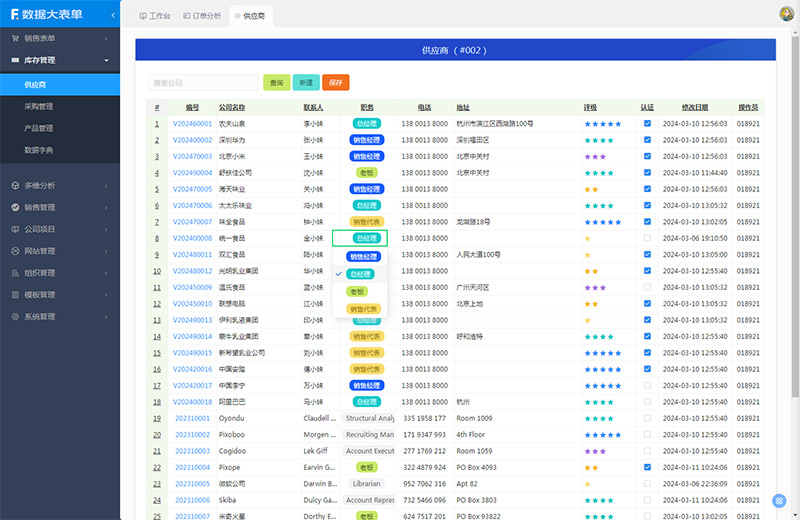Click the blue checkmark next to 总经理 option
Viewport: 800px width, 520px height.
[x=338, y=274]
